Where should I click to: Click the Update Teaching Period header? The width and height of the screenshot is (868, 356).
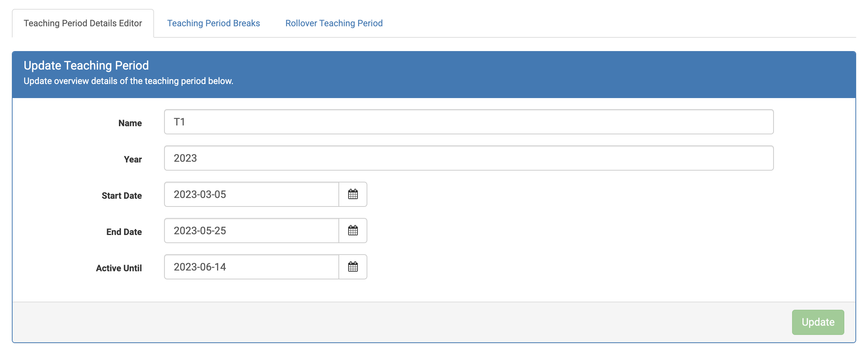pyautogui.click(x=86, y=65)
